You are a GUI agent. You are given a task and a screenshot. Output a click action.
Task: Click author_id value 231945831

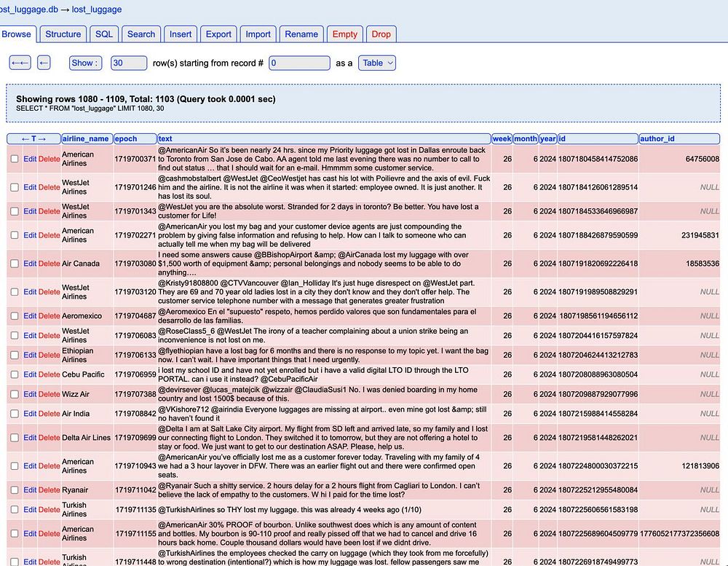coord(700,235)
